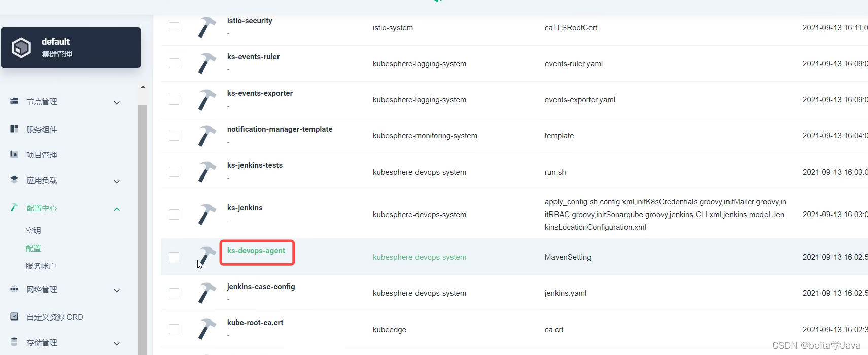Click the hammer icon for jenkins-casc-config
Viewport: 868px width, 355px height.
[206, 293]
